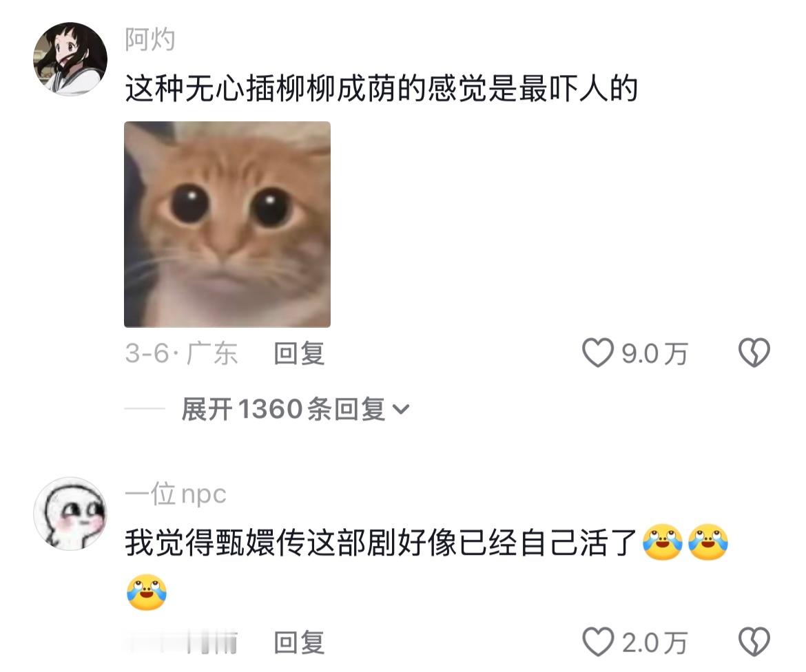
Task: View the orange cat meme image
Action: click(x=227, y=224)
